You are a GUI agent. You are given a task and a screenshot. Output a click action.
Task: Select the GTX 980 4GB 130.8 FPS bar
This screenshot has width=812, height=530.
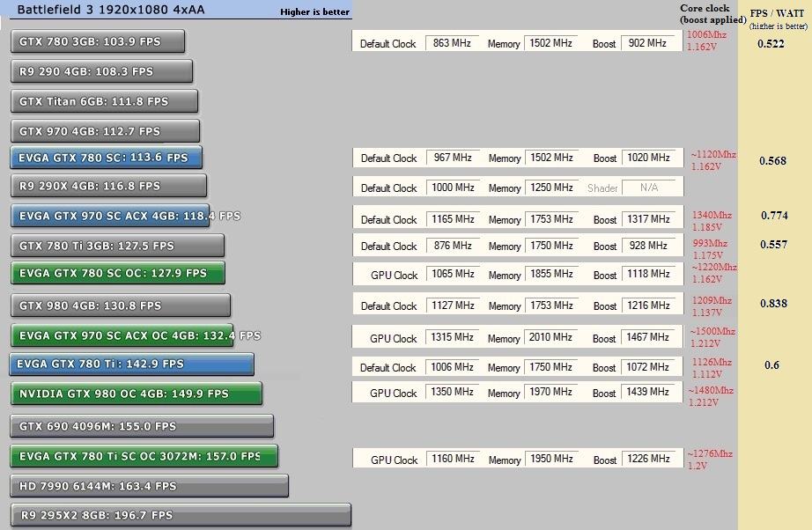coord(121,305)
